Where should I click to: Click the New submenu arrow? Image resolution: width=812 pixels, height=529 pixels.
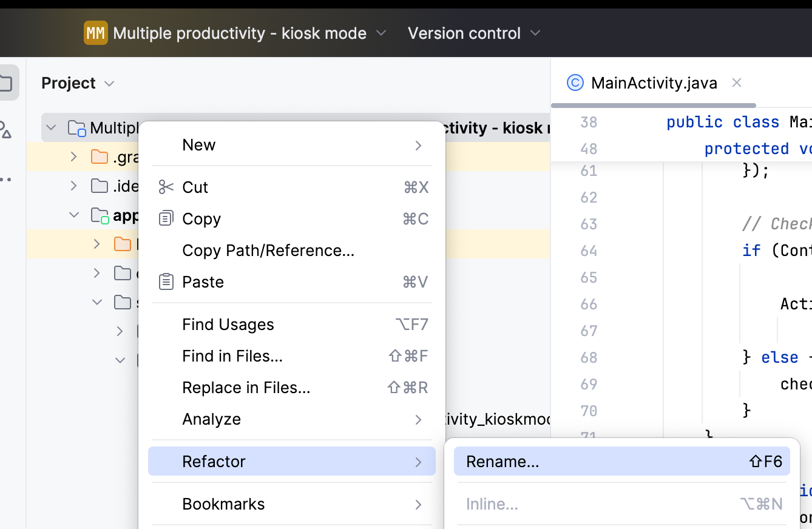(x=418, y=145)
